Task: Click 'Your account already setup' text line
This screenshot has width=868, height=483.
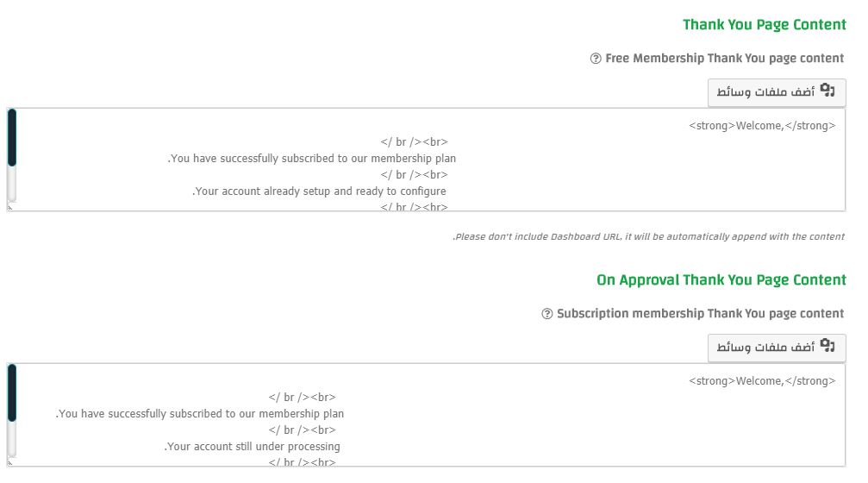Action: coord(319,191)
